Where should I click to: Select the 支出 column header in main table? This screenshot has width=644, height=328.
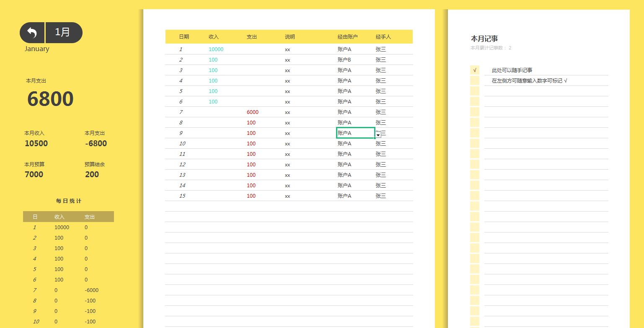251,37
